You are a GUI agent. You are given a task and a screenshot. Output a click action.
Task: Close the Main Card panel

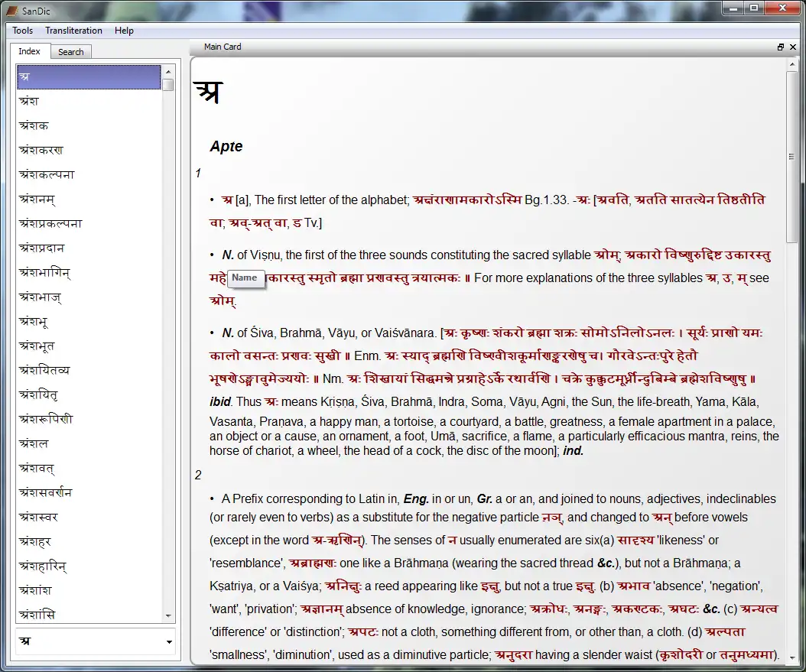pos(792,47)
